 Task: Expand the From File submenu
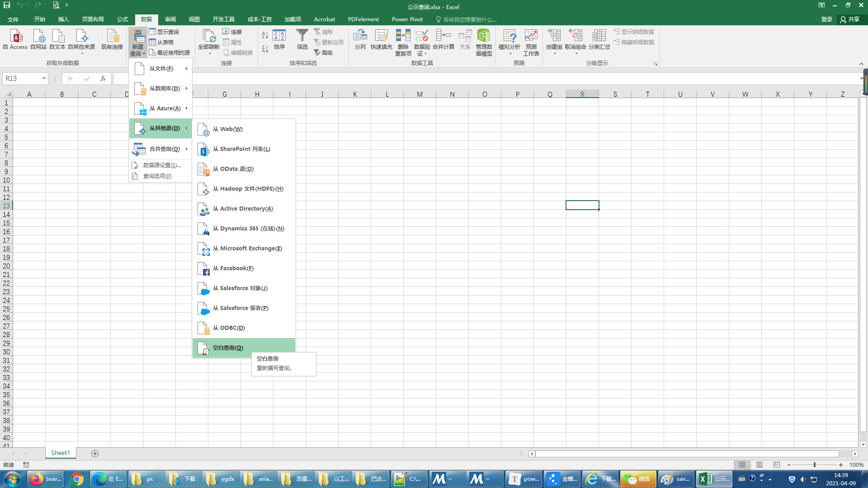161,69
